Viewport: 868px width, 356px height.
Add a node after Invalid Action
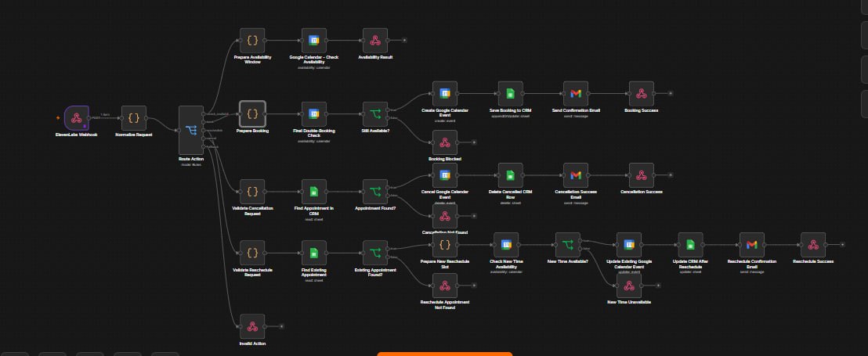point(281,326)
